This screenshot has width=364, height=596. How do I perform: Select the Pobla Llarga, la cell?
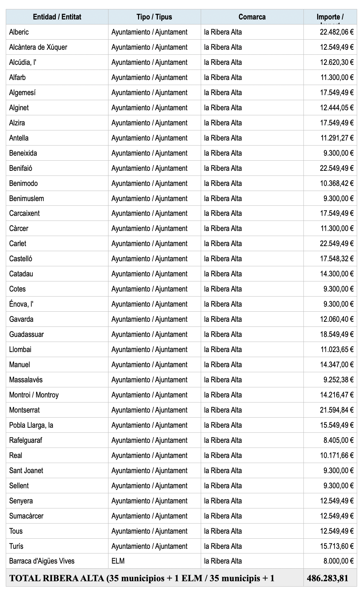tap(57, 425)
